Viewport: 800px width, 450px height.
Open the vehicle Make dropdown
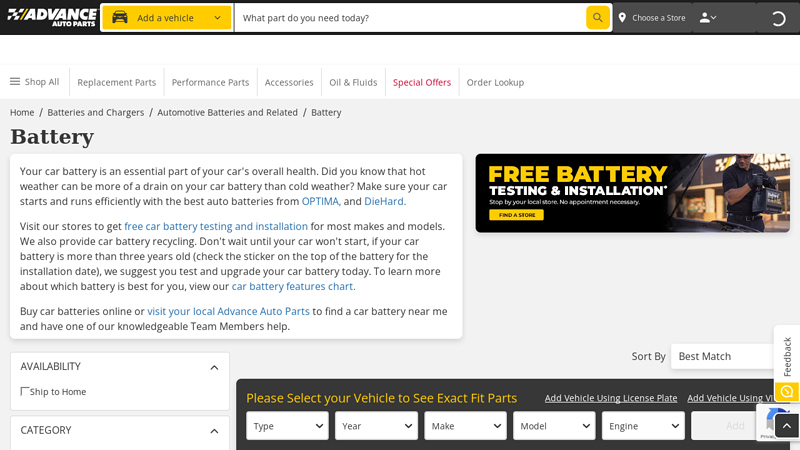coord(465,426)
